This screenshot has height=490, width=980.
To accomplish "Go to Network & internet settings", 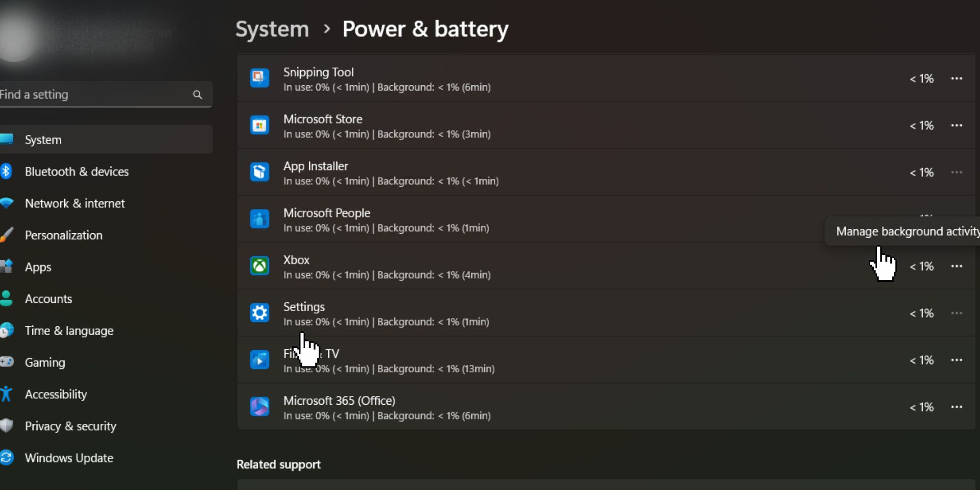I will click(106, 203).
